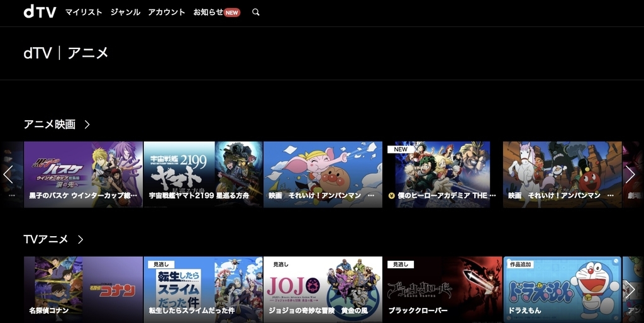Click the 宇宙戦艦ヤマト2199 星巡る方舟 title text
Viewport: 644px width, 323px height.
[199, 196]
